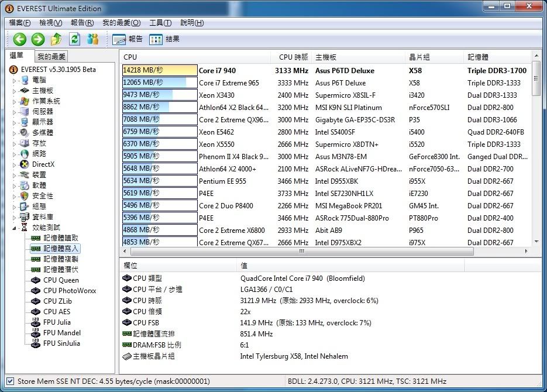Select the 主機板 motherboard tree icon
Image resolution: width=547 pixels, height=392 pixels.
click(25, 91)
